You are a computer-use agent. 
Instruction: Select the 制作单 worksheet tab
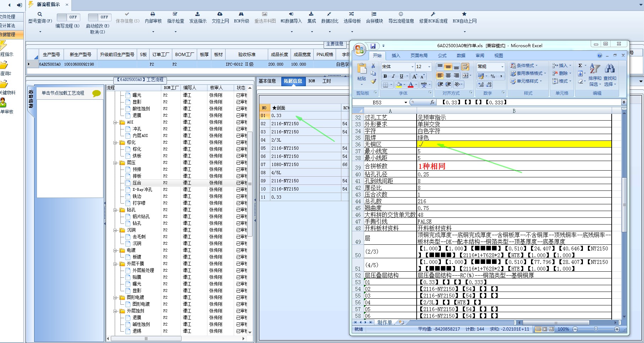coord(384,322)
